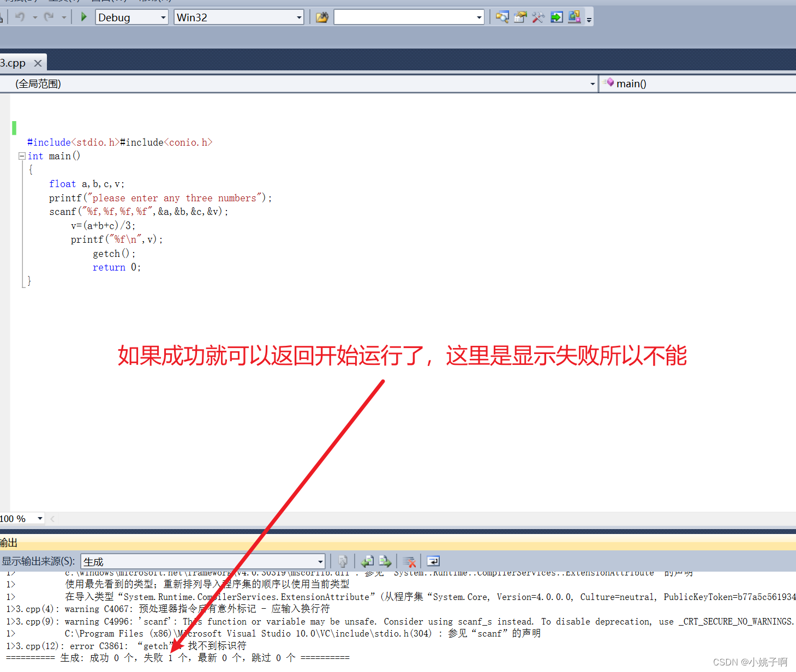The width and height of the screenshot is (796, 672).
Task: Jump to next message in output panel
Action: [385, 561]
